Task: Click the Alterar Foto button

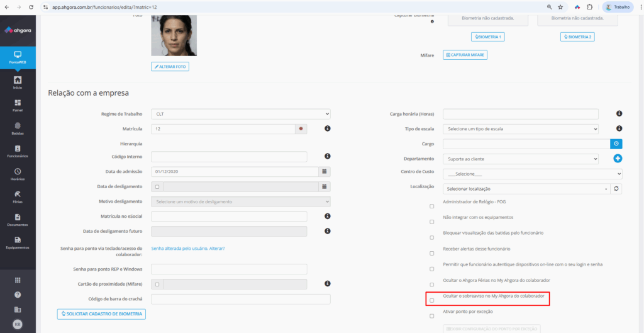Action: (x=170, y=66)
